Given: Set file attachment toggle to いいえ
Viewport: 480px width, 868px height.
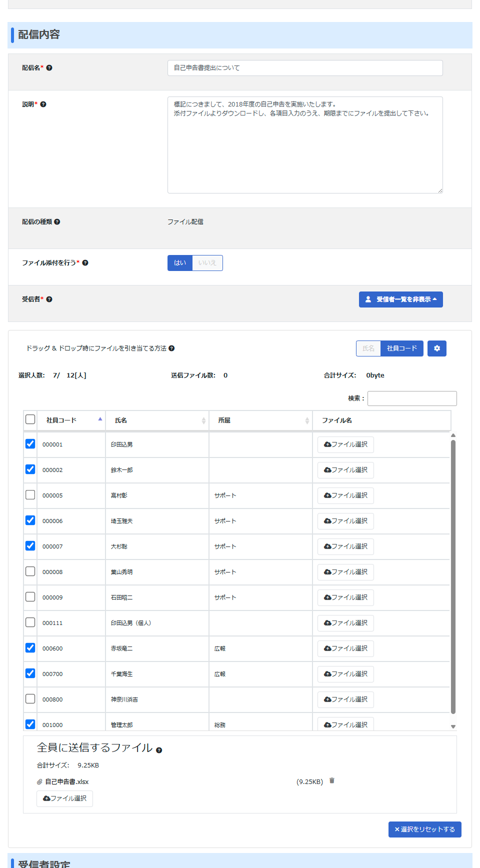Looking at the screenshot, I should [207, 263].
